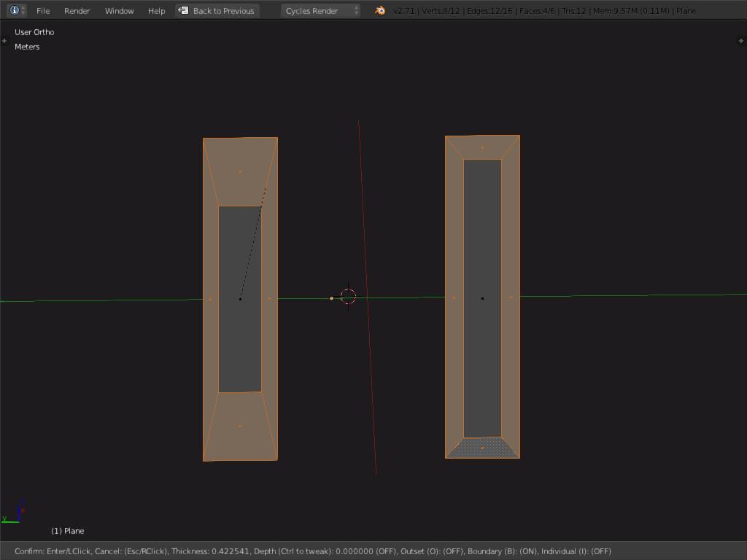Image resolution: width=747 pixels, height=560 pixels.
Task: Click the Blender logo icon
Action: pos(380,10)
